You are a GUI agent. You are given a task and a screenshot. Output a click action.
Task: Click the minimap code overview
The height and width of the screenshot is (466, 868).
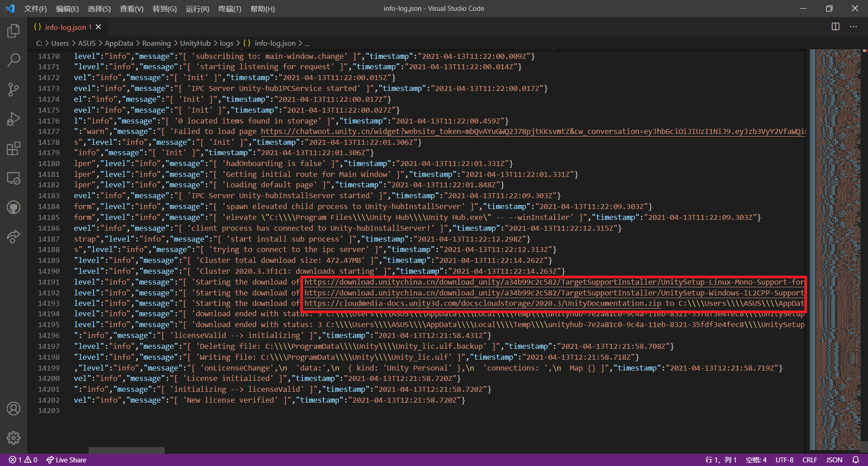(835, 249)
